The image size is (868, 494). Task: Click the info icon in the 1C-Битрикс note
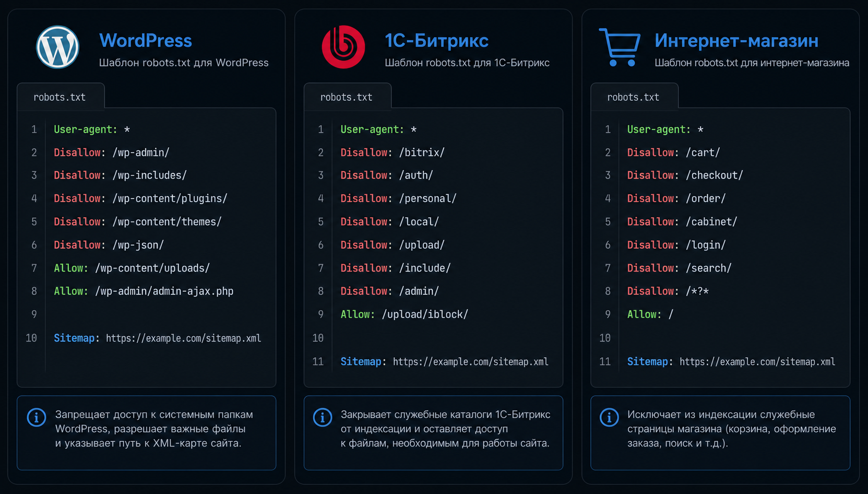click(323, 418)
